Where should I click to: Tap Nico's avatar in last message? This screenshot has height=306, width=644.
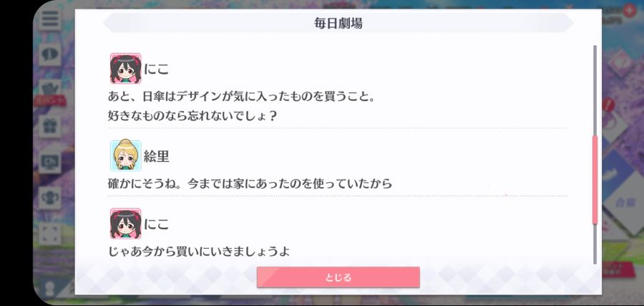126,224
